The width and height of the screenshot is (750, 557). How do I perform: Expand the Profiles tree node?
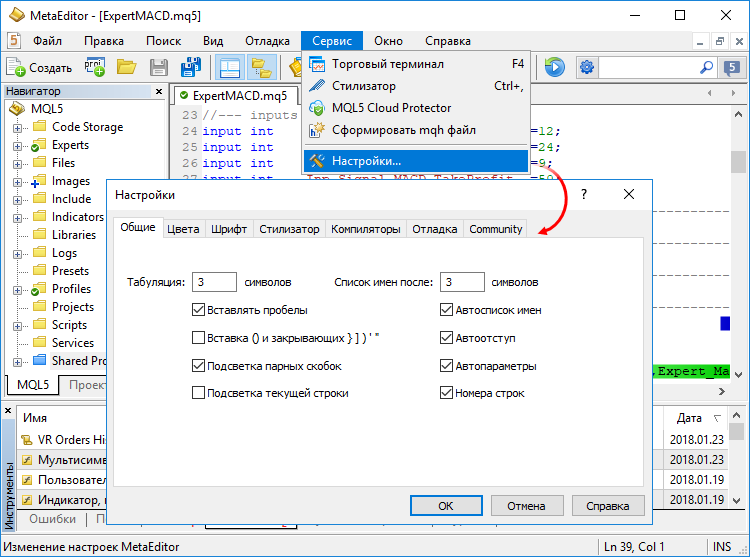[x=17, y=290]
